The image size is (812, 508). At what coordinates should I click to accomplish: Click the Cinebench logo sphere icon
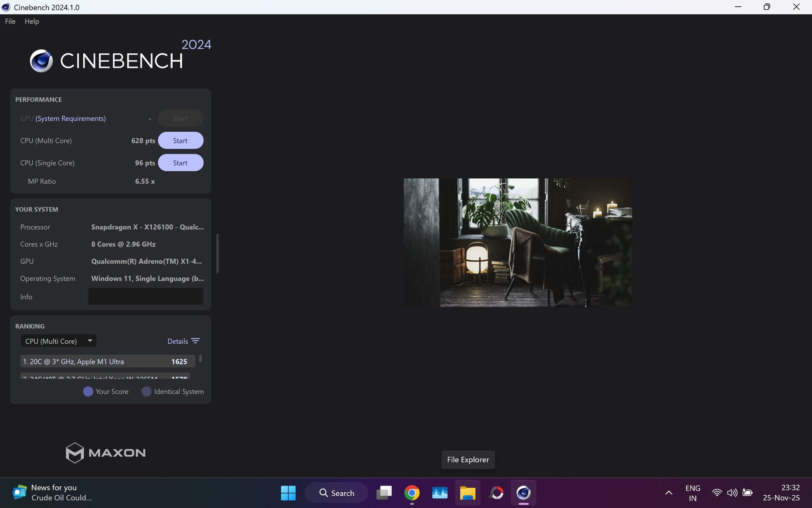[41, 61]
